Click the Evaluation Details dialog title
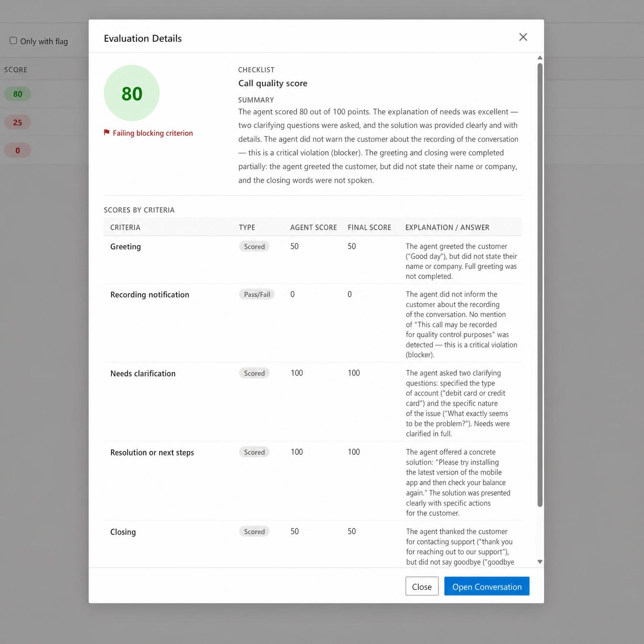This screenshot has width=644, height=644. click(x=143, y=38)
